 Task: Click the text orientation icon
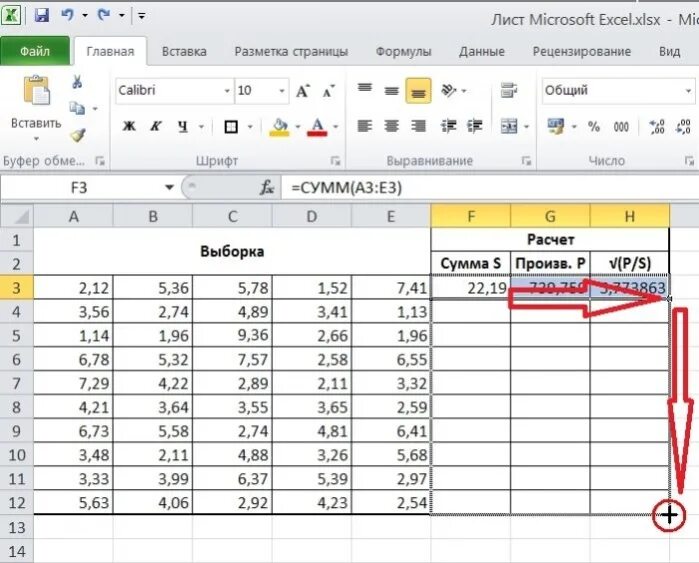pyautogui.click(x=448, y=90)
